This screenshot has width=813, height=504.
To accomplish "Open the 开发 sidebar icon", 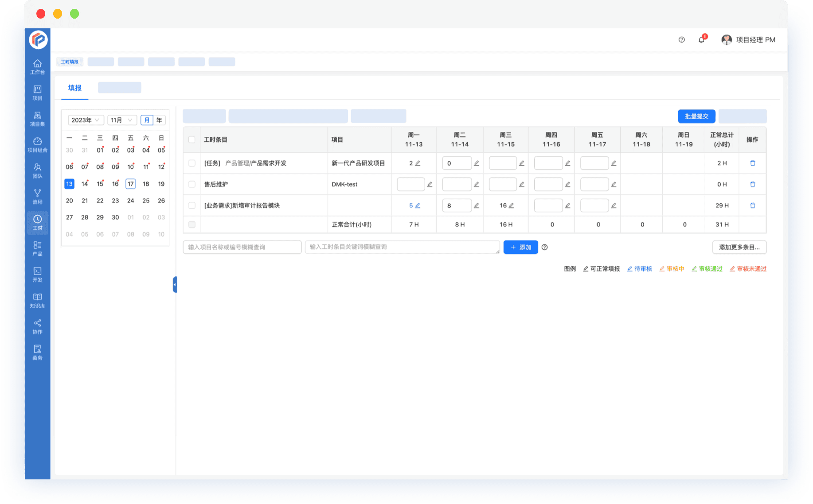I will pos(37,275).
